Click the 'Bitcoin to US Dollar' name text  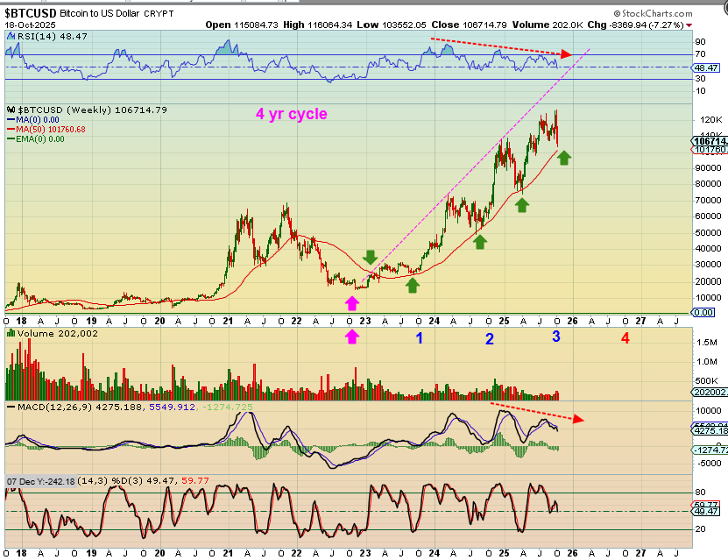tap(99, 13)
